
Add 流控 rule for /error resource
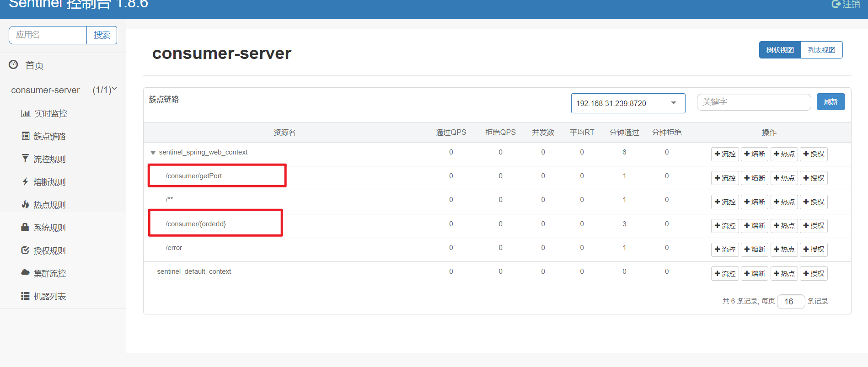[725, 249]
